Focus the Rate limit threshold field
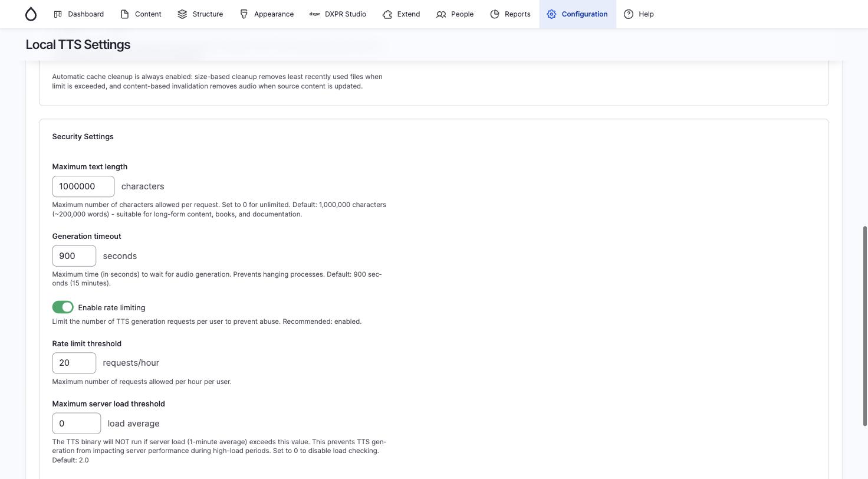This screenshot has width=868, height=479. pos(74,363)
